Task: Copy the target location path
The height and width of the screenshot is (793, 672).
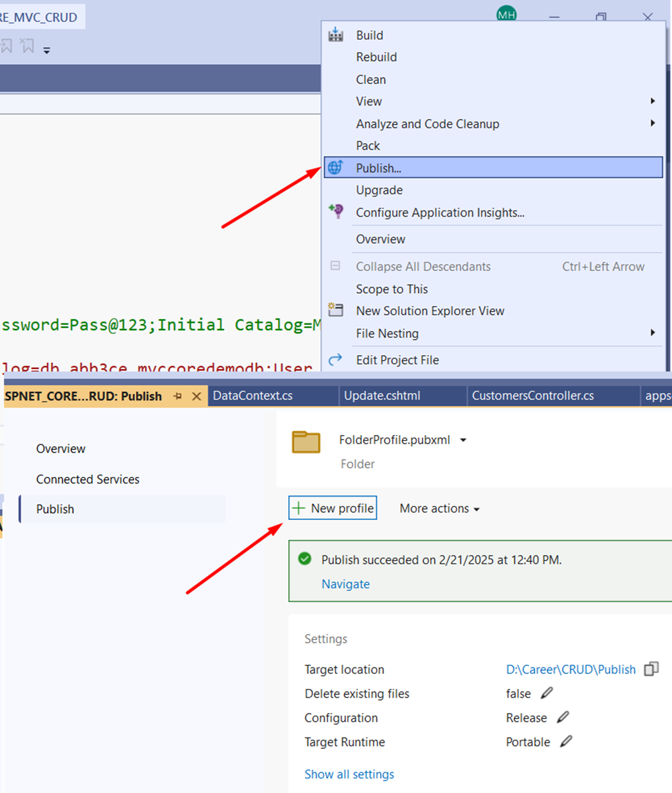Action: pos(651,670)
